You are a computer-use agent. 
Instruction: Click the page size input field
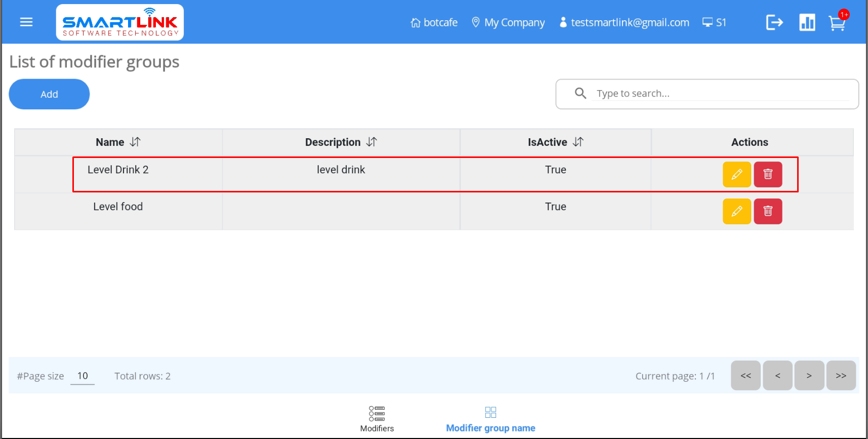(x=82, y=376)
